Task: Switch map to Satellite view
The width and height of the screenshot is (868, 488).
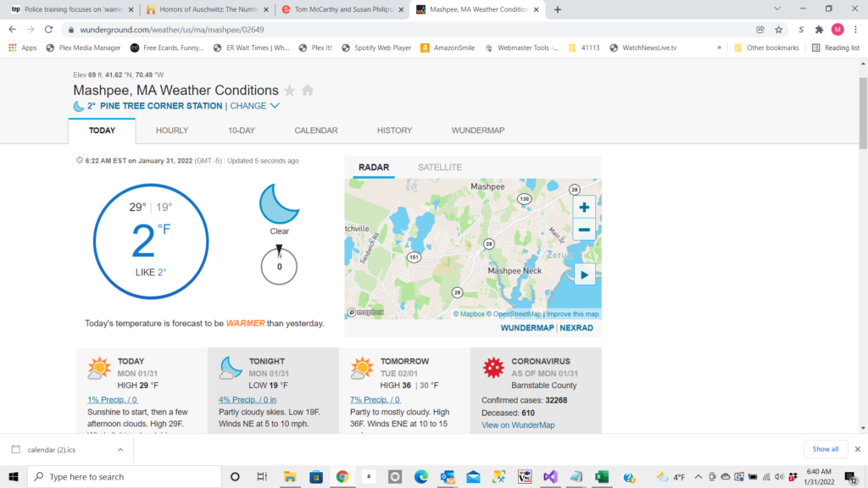Action: pos(439,168)
